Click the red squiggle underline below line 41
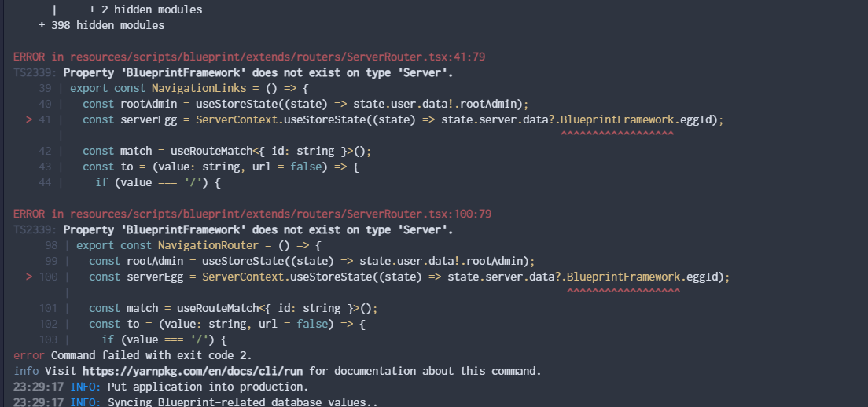This screenshot has width=868, height=407. [x=617, y=134]
